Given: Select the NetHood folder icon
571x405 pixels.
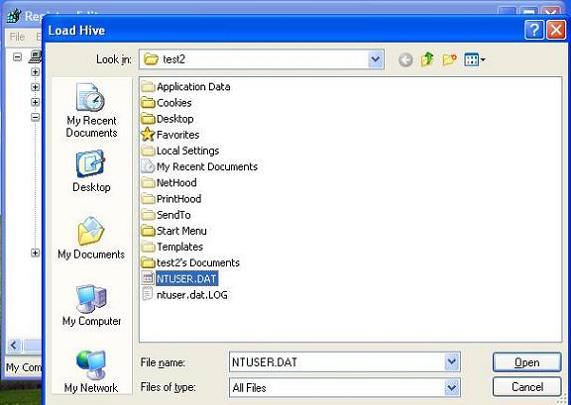Looking at the screenshot, I should (148, 182).
